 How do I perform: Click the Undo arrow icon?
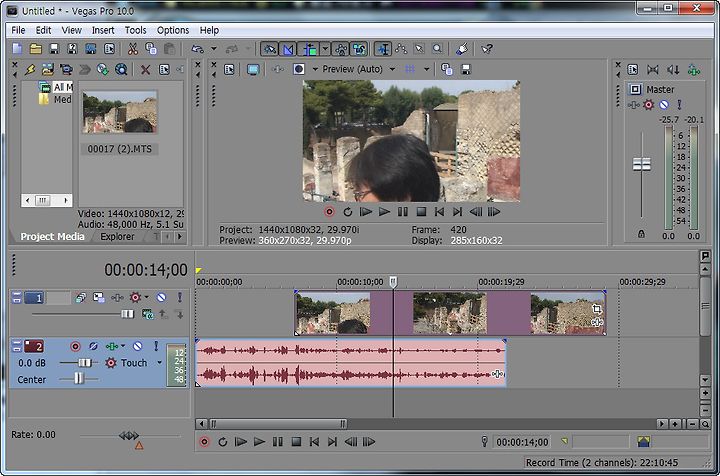tap(197, 49)
